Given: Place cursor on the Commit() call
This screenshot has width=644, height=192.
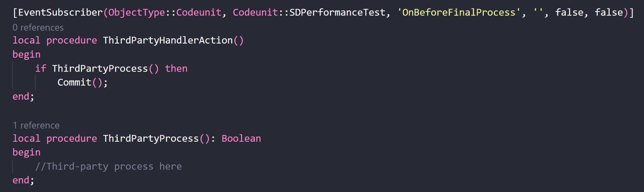Looking at the screenshot, I should coord(74,83).
